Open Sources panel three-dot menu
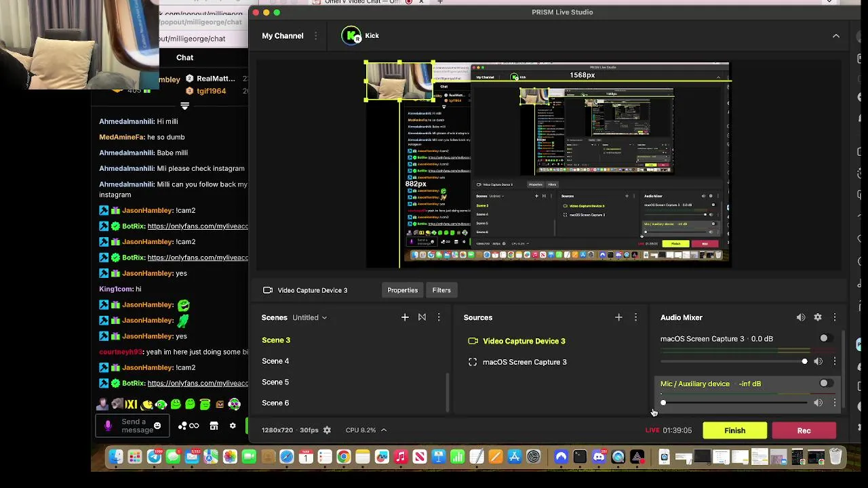The width and height of the screenshot is (868, 488). coord(635,317)
